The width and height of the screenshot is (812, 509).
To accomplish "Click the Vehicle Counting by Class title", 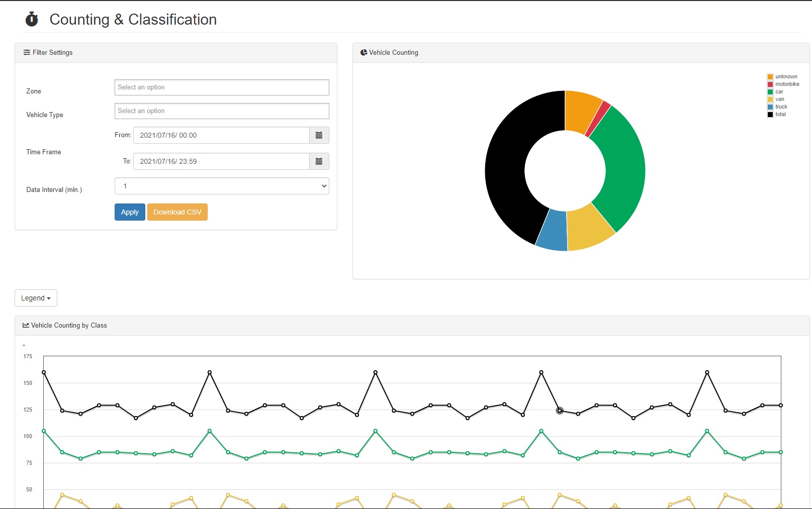I will (69, 325).
